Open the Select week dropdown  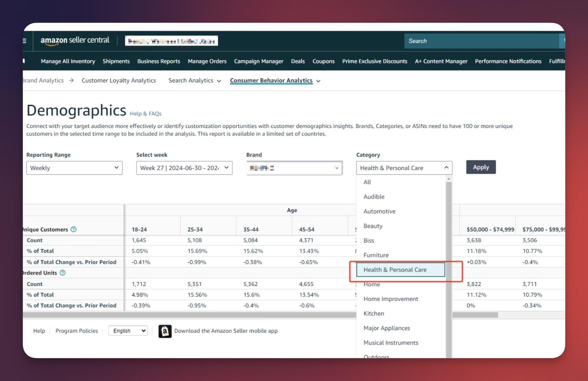(x=184, y=168)
